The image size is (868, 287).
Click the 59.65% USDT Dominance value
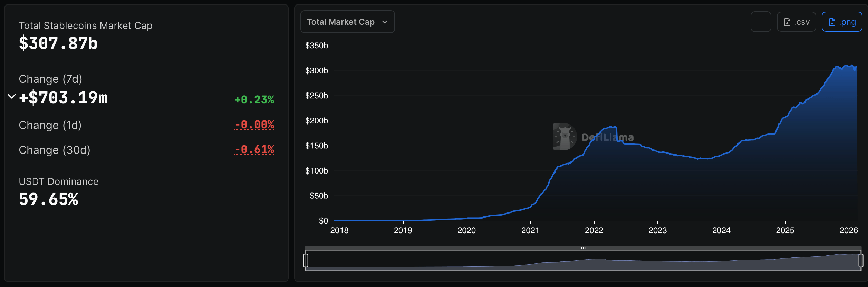[49, 199]
